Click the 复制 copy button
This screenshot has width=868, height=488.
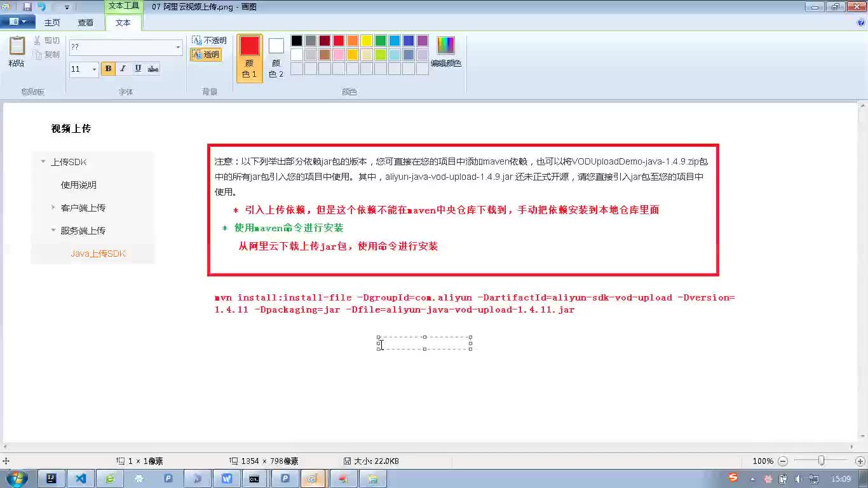[x=46, y=55]
